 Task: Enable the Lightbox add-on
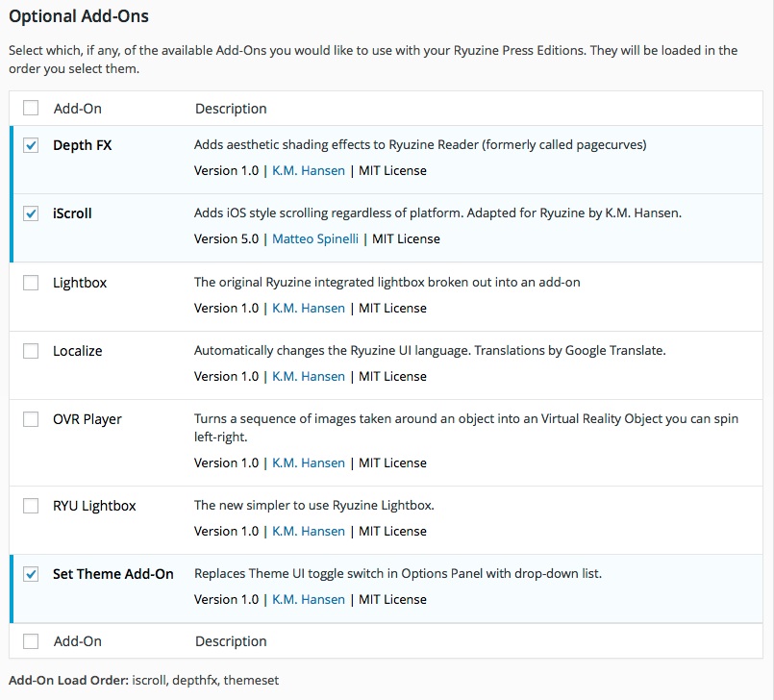click(29, 283)
